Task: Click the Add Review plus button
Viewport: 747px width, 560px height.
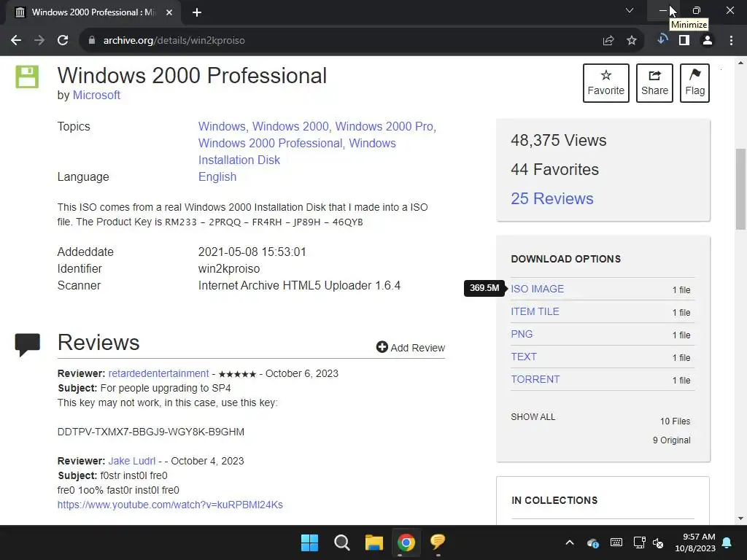Action: (x=411, y=348)
